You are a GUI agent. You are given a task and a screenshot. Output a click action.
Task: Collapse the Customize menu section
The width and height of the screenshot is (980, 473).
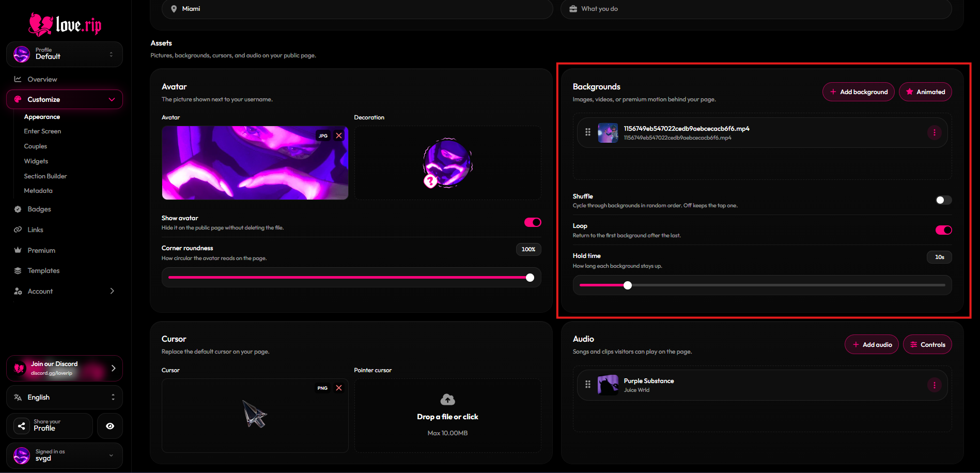(65, 99)
